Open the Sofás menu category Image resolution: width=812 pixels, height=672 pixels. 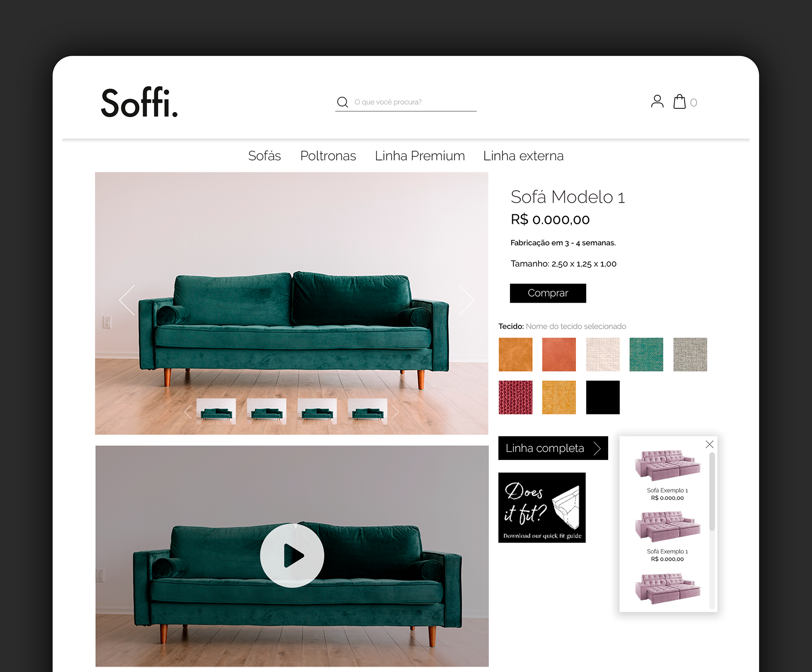tap(264, 156)
